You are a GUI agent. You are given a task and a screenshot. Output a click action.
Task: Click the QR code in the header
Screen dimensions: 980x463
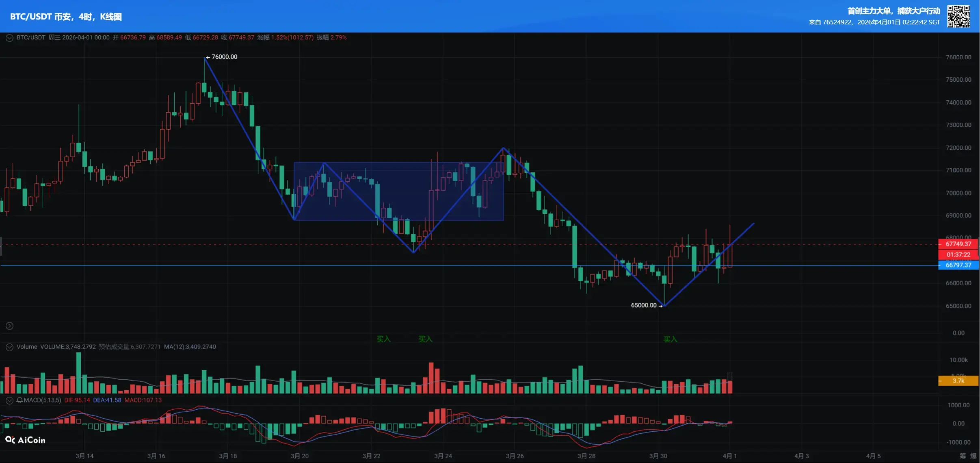(958, 16)
